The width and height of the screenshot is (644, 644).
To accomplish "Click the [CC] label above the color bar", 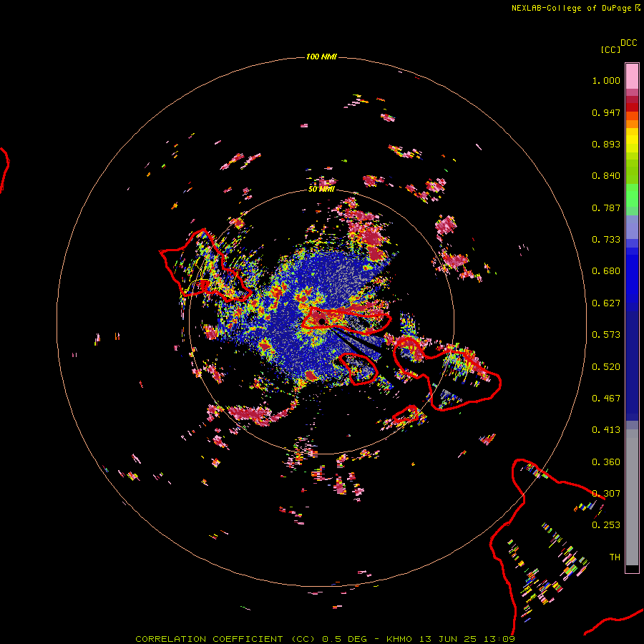I will pos(610,49).
